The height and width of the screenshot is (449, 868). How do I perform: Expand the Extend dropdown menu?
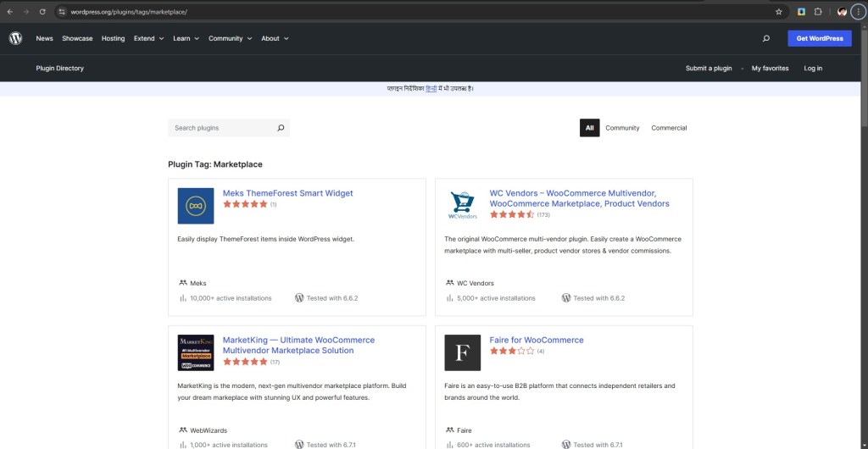148,38
